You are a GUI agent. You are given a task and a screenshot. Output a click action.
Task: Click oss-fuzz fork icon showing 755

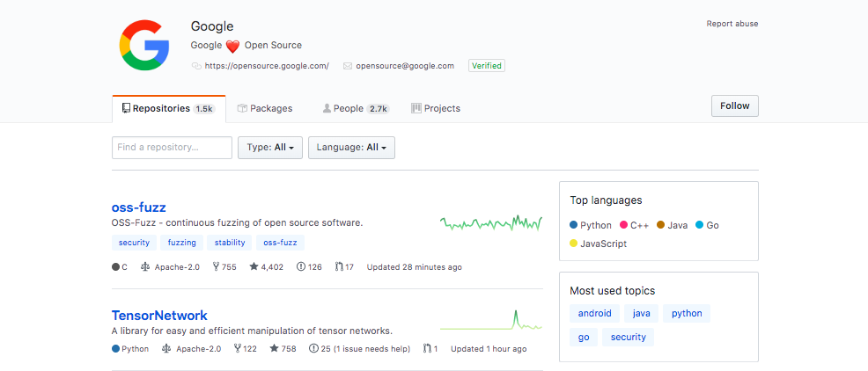click(x=216, y=267)
